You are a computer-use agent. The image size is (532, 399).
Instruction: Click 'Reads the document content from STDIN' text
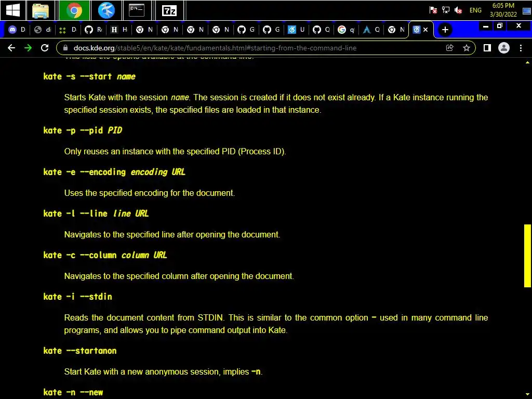(x=276, y=324)
